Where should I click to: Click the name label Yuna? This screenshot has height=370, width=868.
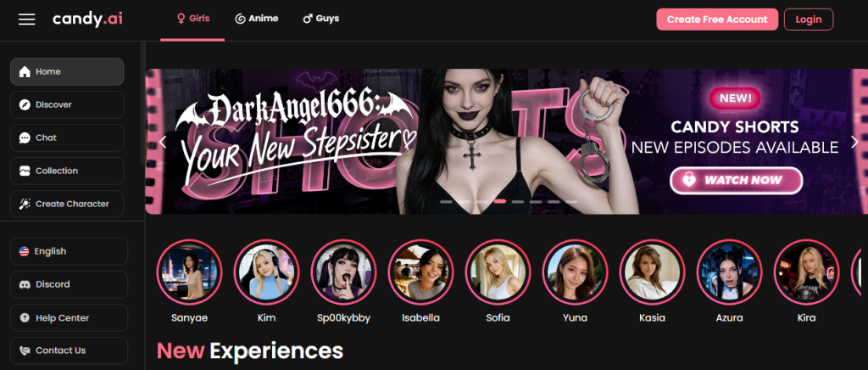(x=576, y=318)
